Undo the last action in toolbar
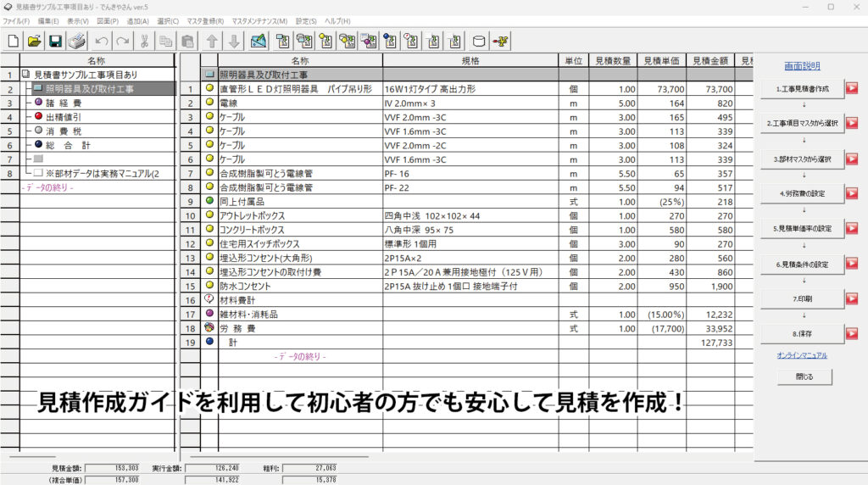This screenshot has height=485, width=868. 102,41
